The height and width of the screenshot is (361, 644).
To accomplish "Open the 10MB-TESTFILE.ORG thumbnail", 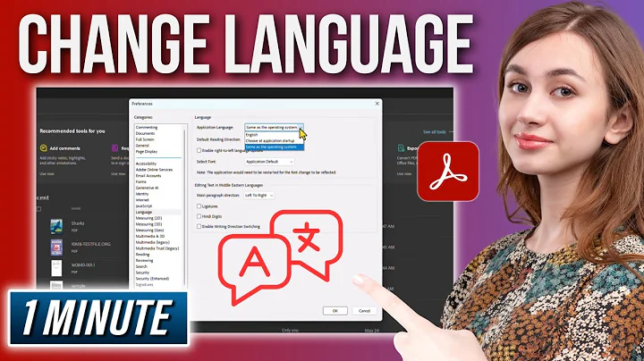I will tap(56, 248).
